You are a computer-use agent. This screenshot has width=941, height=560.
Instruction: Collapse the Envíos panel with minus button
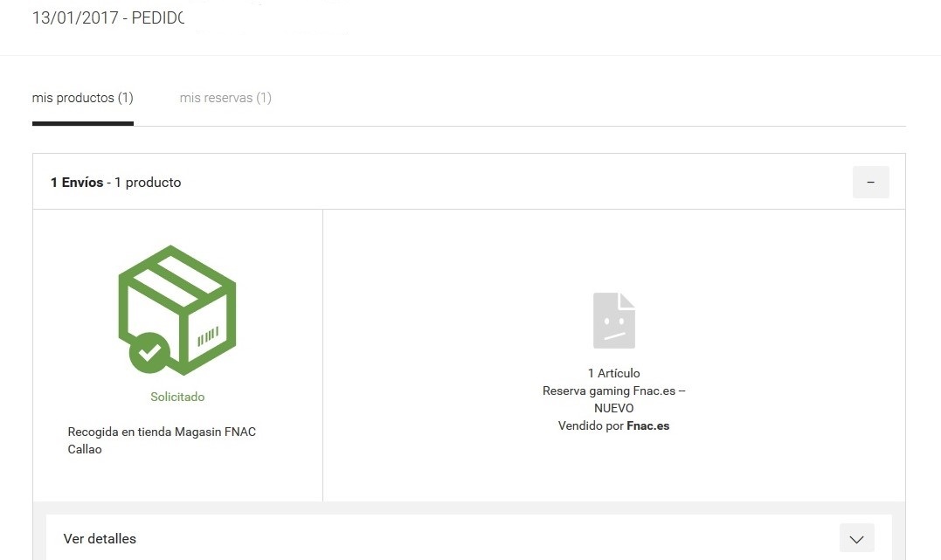point(871,182)
